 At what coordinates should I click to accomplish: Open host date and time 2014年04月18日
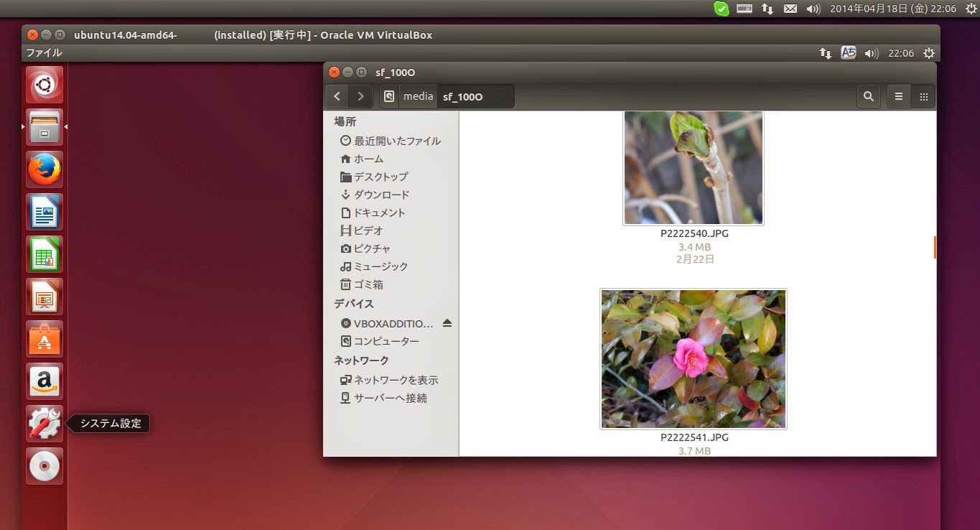click(x=893, y=9)
